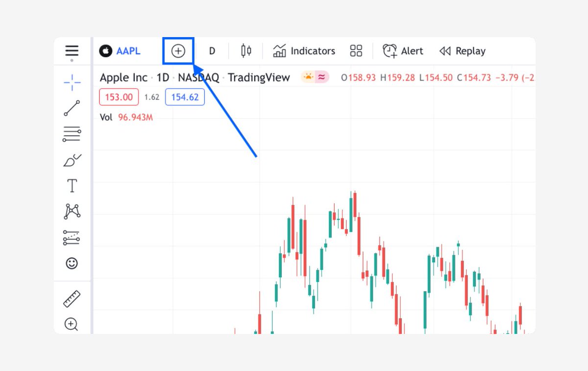Start bar Replay mode
This screenshot has width=588, height=371.
point(462,51)
